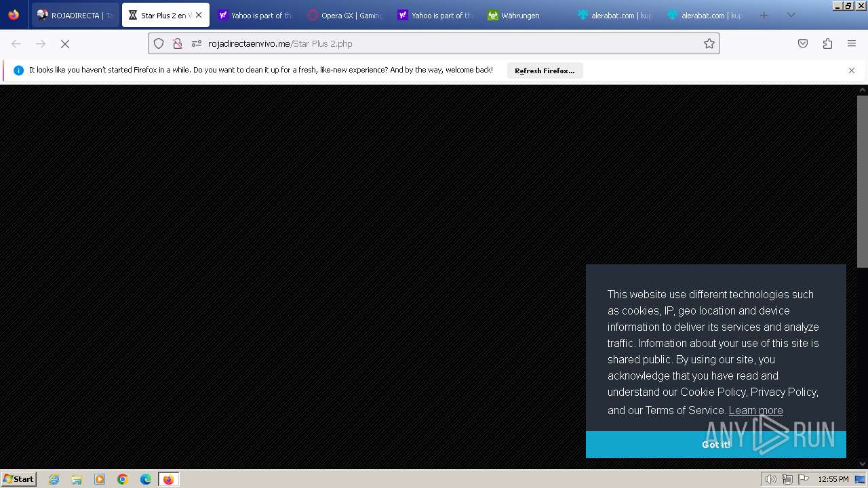Switch to the first Yahoo tab
The height and width of the screenshot is (488, 868).
[x=255, y=15]
